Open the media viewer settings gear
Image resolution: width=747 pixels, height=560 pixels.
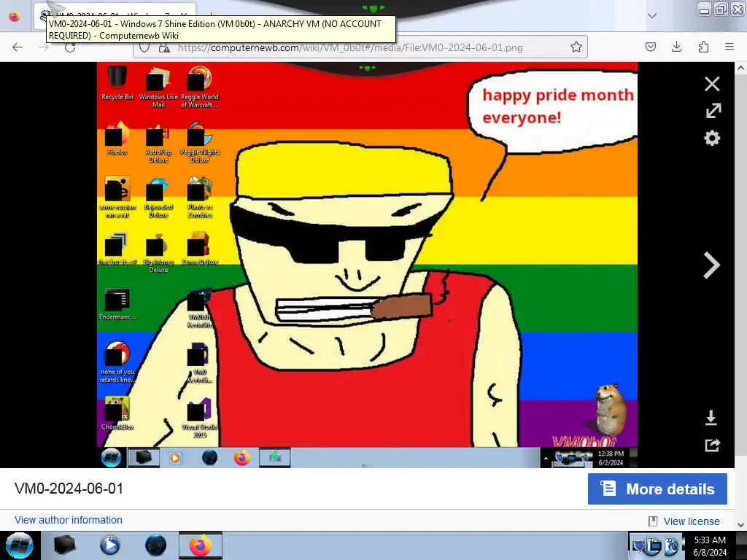(x=712, y=138)
